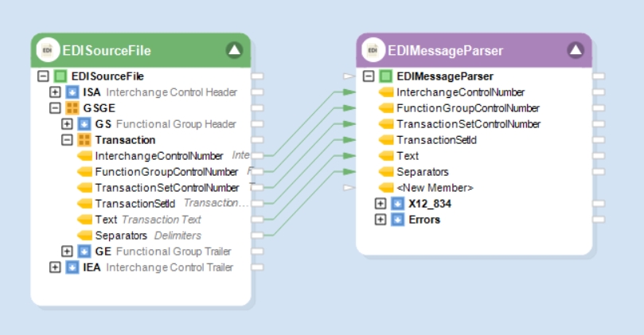This screenshot has height=335, width=644.
Task: Click the orange GSGE collection icon
Action: click(72, 108)
